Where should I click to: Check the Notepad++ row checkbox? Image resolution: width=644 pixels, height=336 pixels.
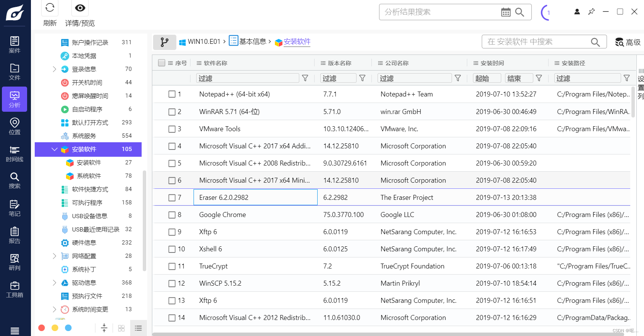(172, 94)
